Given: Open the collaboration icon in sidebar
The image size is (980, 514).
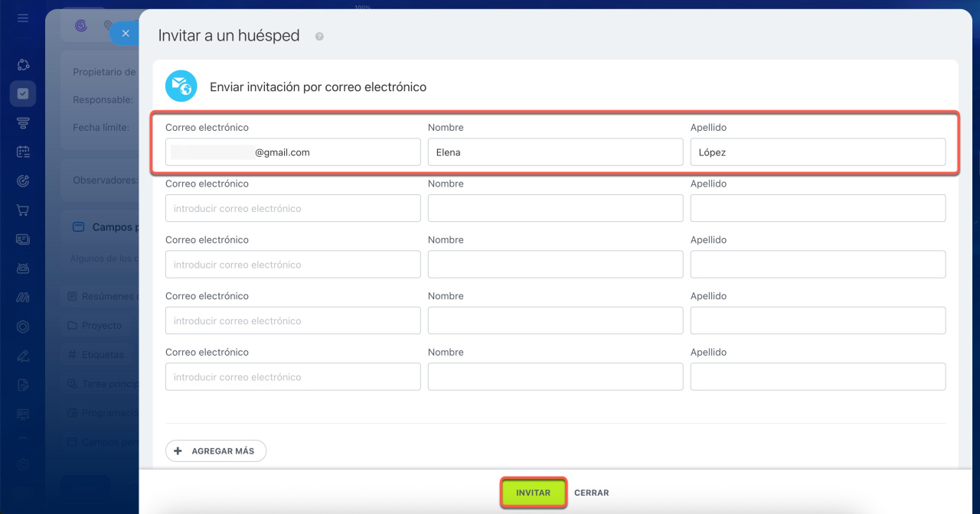Looking at the screenshot, I should coord(23,65).
